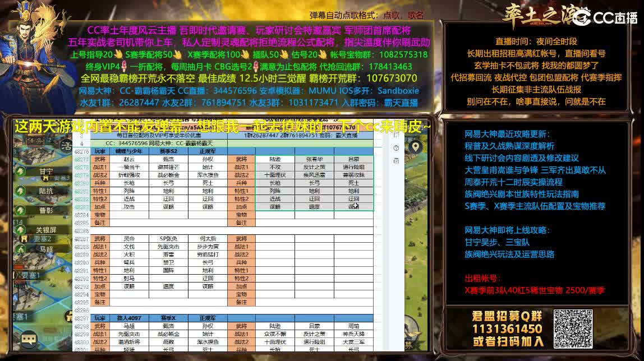Viewport: 644px width, 361px height.
Task: Select 曹彰 in the troop list
Action: tap(46, 210)
